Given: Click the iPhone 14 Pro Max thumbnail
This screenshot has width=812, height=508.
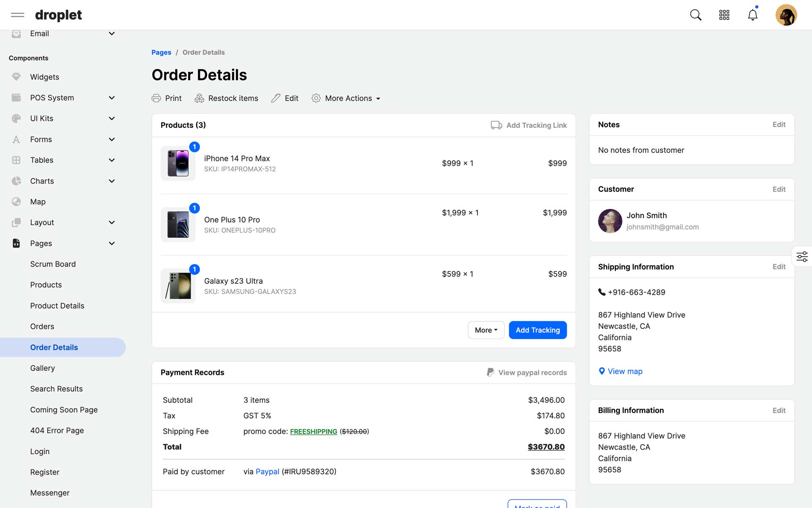Looking at the screenshot, I should pyautogui.click(x=178, y=163).
